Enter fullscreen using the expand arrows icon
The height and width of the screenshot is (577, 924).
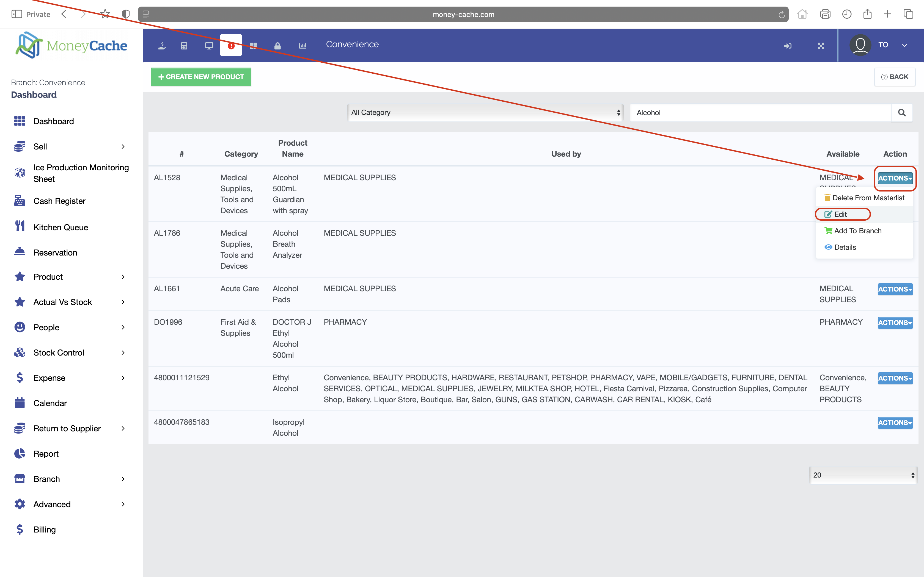click(821, 46)
